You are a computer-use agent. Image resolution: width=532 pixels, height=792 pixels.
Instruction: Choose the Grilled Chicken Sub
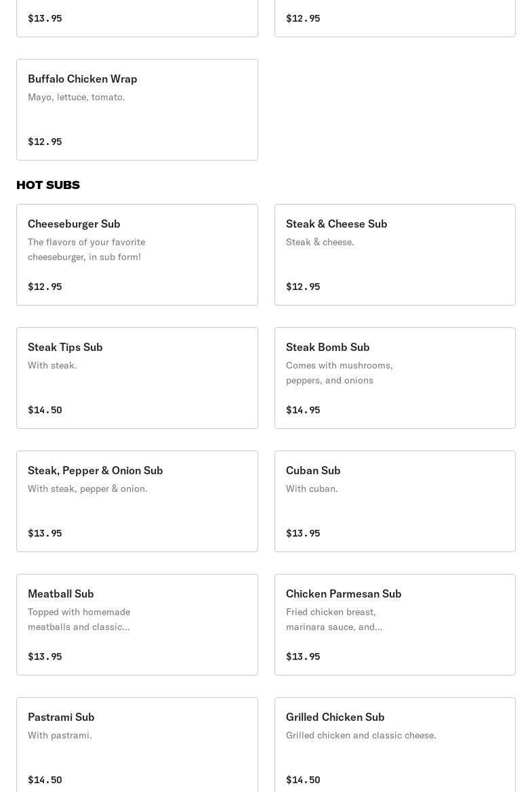(x=394, y=745)
